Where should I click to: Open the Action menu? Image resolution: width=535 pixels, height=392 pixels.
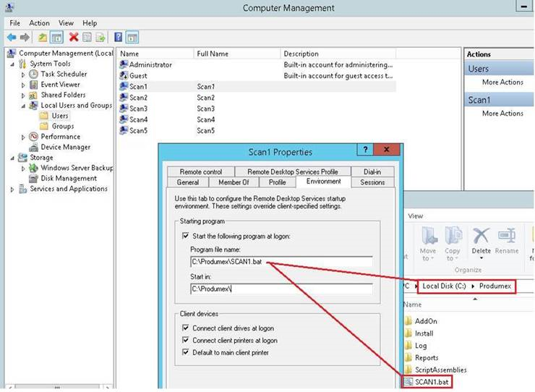click(39, 23)
